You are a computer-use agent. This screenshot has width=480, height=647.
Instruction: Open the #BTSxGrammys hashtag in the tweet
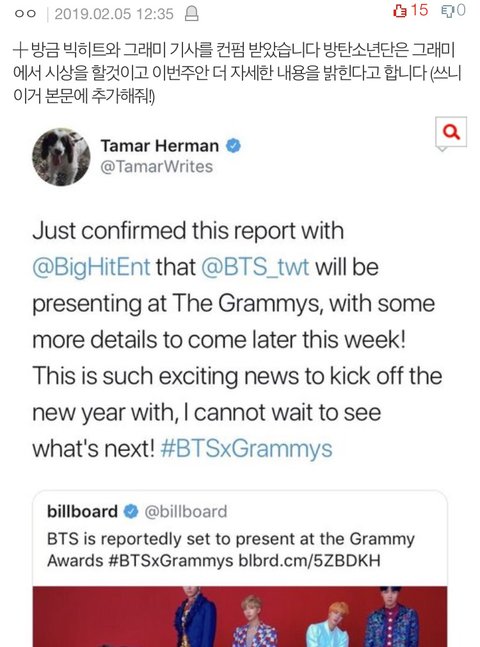tap(246, 449)
